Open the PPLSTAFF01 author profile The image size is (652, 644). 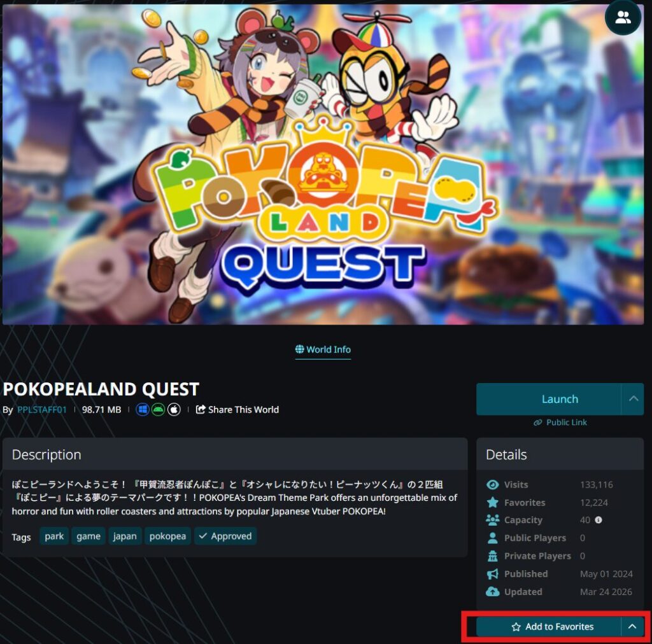pos(42,410)
